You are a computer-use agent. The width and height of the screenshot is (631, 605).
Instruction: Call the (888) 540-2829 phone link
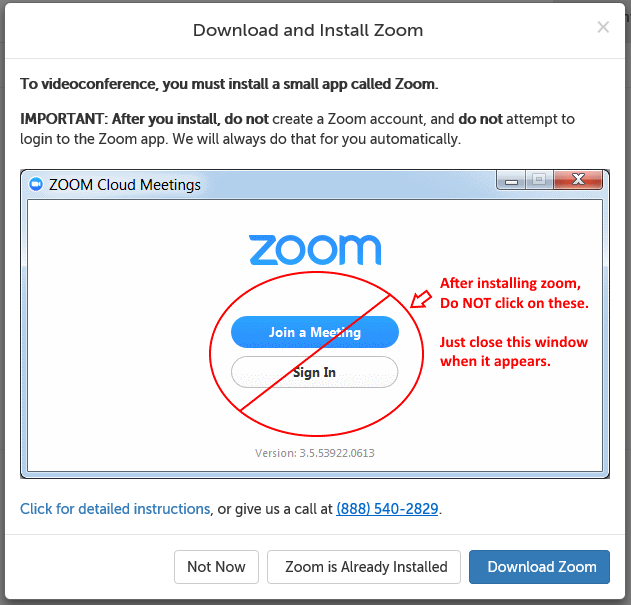(387, 509)
